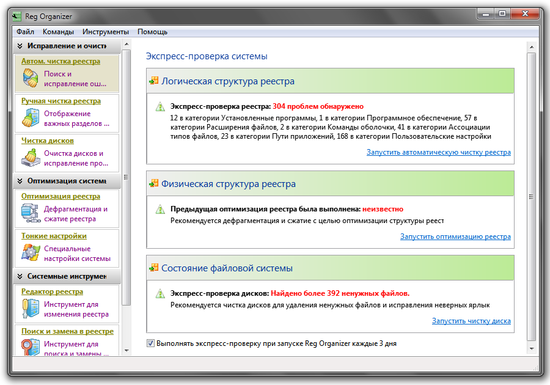Click the icon beside Физическая структура реестра header

tap(154, 183)
